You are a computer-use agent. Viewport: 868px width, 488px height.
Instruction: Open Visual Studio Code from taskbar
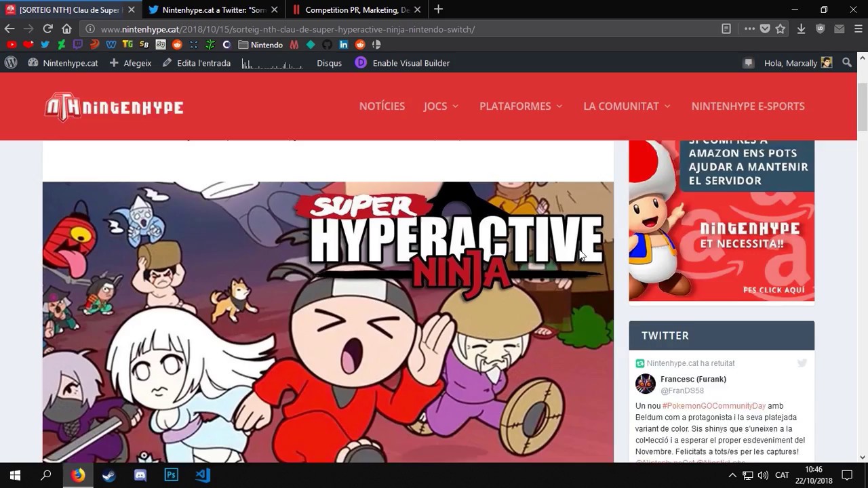pyautogui.click(x=203, y=475)
